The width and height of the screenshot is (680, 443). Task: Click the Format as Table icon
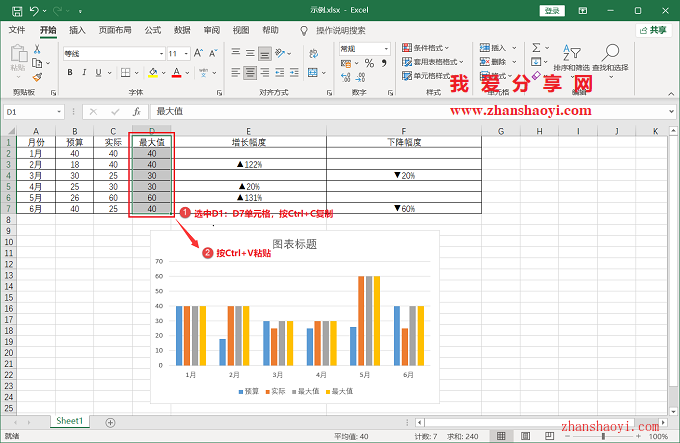[407, 62]
